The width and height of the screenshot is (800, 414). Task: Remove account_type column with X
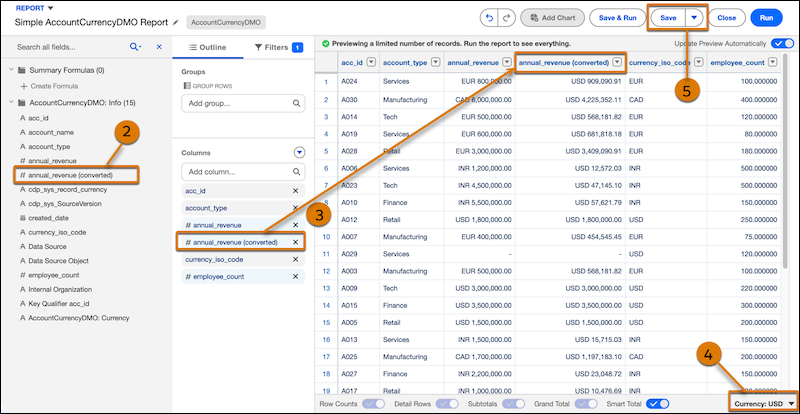pyautogui.click(x=295, y=208)
